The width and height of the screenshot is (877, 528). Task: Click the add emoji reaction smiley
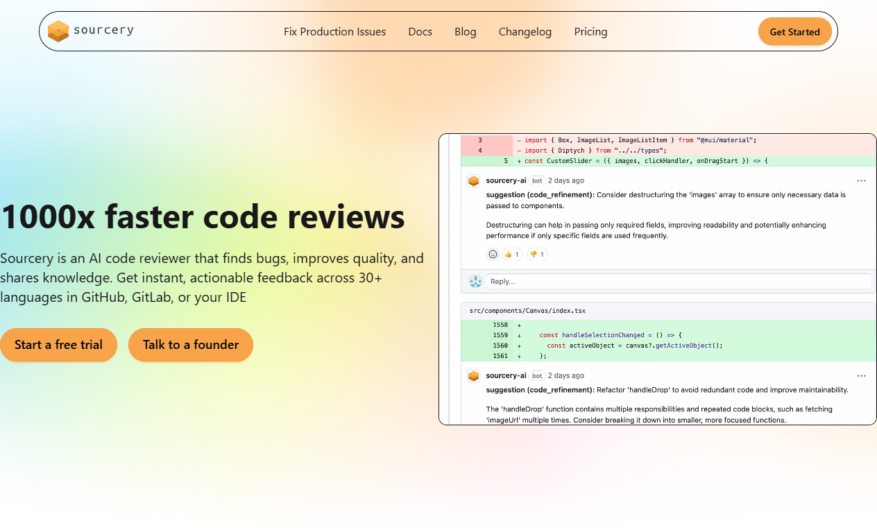pyautogui.click(x=493, y=254)
